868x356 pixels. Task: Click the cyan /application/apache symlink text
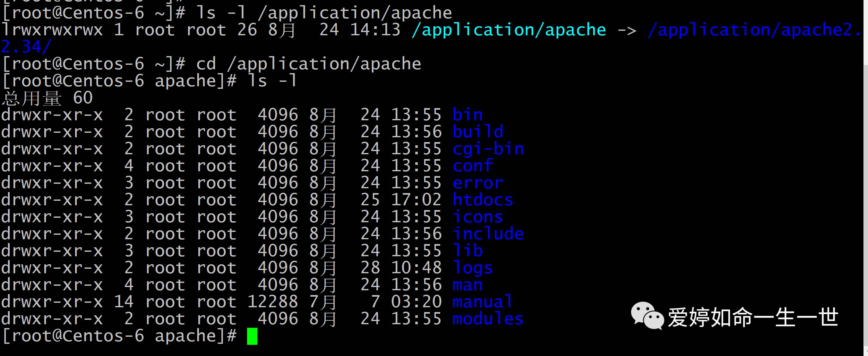508,30
